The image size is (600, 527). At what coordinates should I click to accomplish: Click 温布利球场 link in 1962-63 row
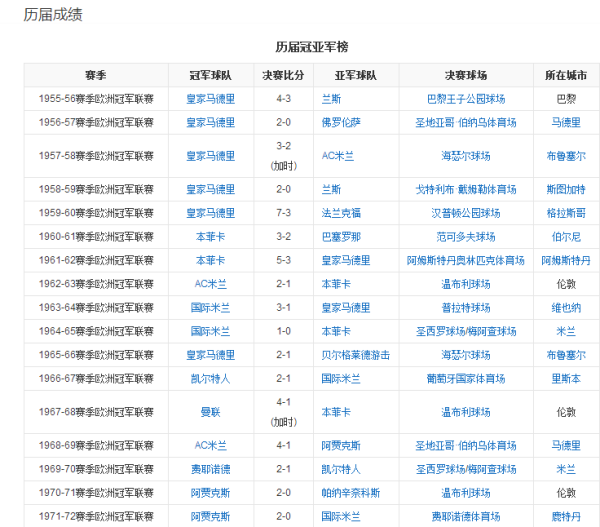tap(466, 284)
